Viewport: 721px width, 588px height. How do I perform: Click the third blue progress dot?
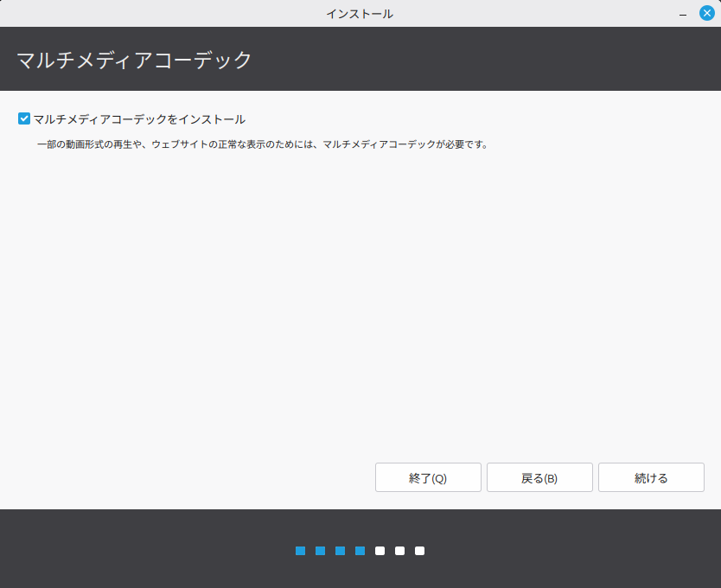340,551
